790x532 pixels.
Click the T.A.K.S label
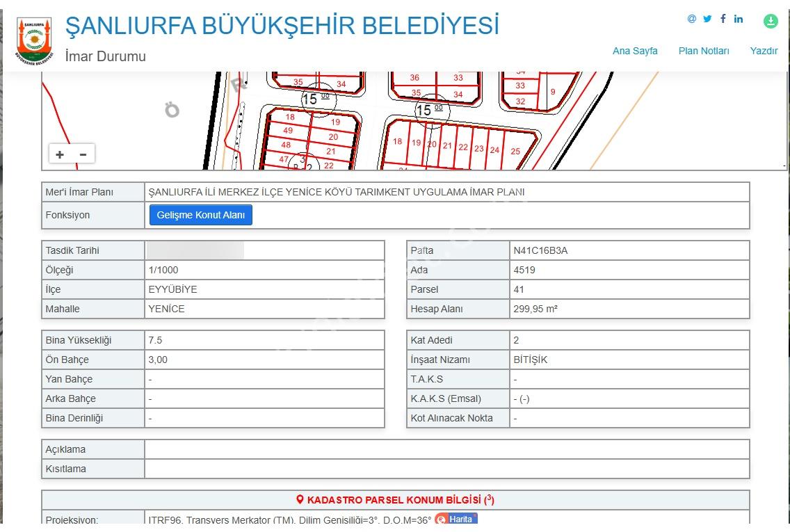click(427, 379)
